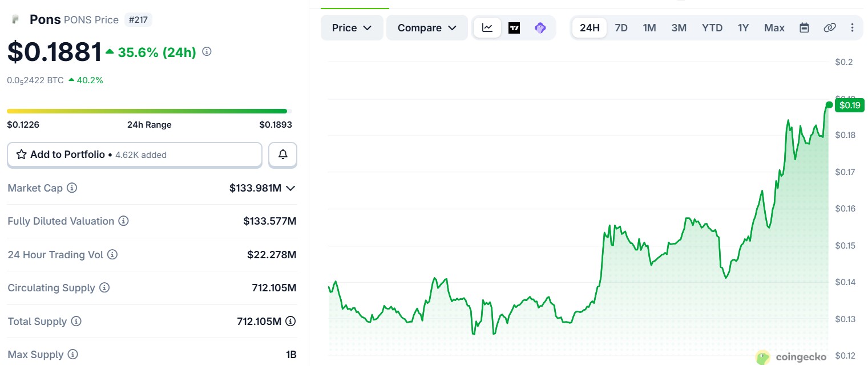Open the purple GeckoTerminal chart icon
This screenshot has height=366, width=868.
(540, 27)
